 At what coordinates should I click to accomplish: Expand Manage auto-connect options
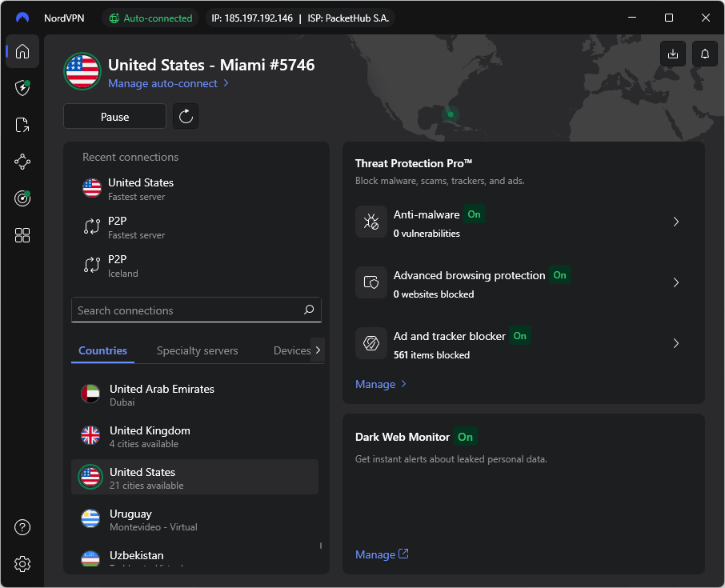(168, 82)
